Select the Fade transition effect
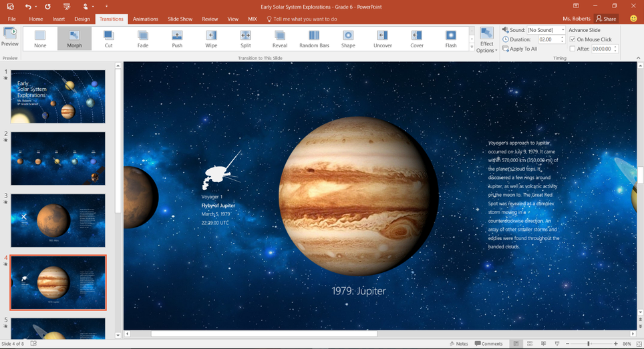644x349 pixels. (143, 39)
